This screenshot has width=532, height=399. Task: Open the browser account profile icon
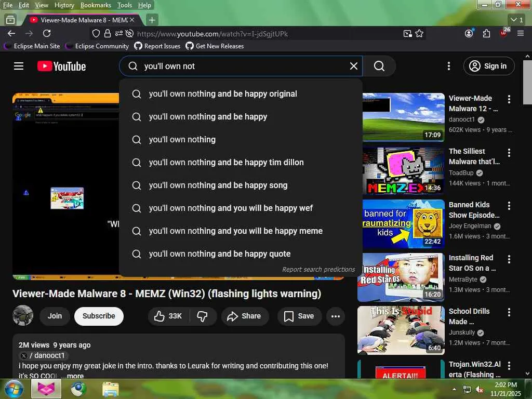coord(469,33)
